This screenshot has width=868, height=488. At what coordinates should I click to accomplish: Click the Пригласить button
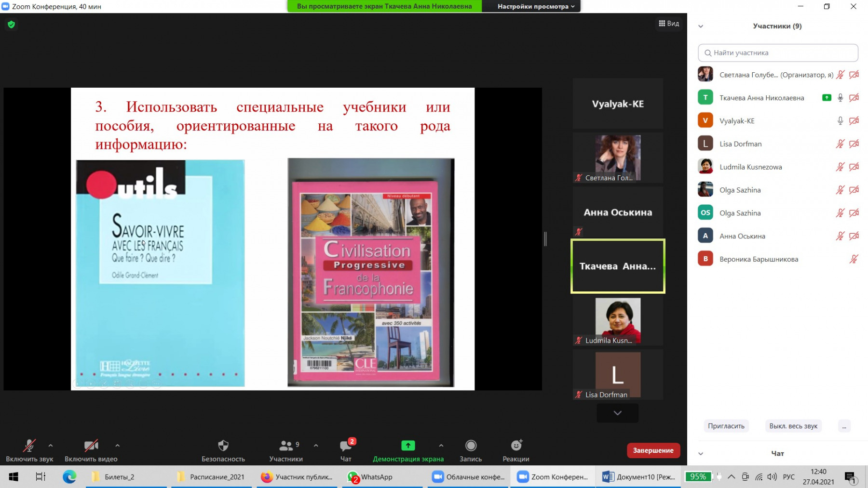point(726,426)
